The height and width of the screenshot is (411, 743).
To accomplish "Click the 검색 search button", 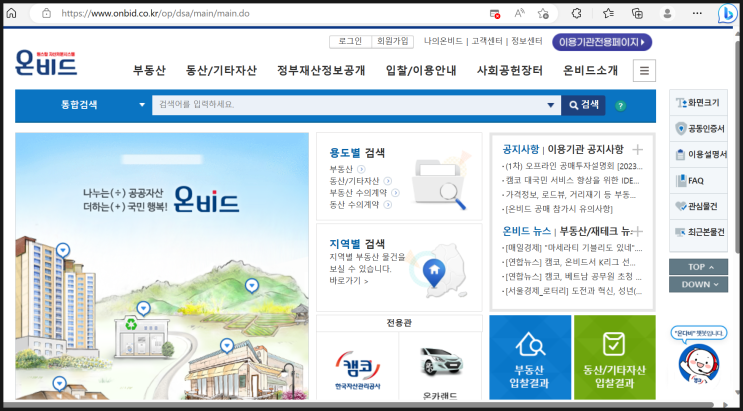I will coord(583,105).
